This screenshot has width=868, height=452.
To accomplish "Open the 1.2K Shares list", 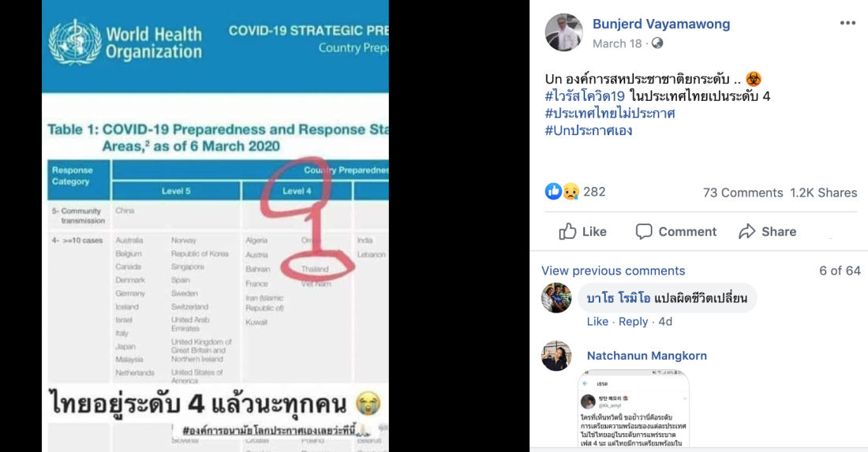I will (823, 192).
